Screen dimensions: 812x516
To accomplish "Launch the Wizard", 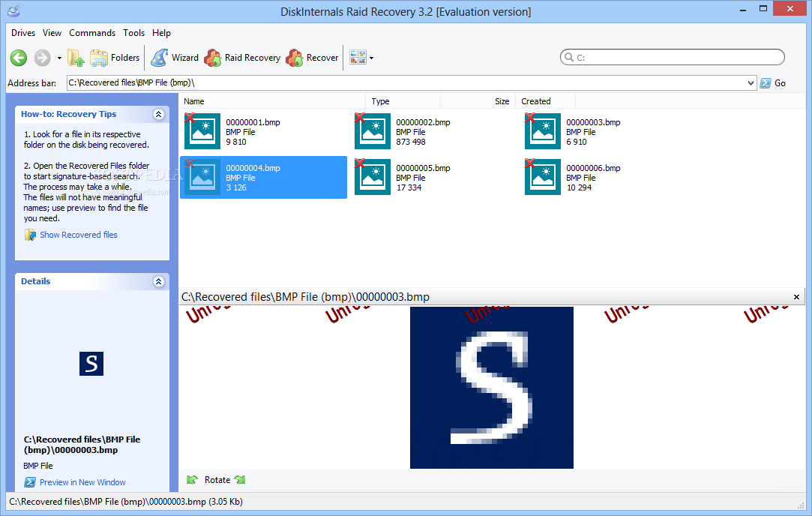I will coord(175,58).
